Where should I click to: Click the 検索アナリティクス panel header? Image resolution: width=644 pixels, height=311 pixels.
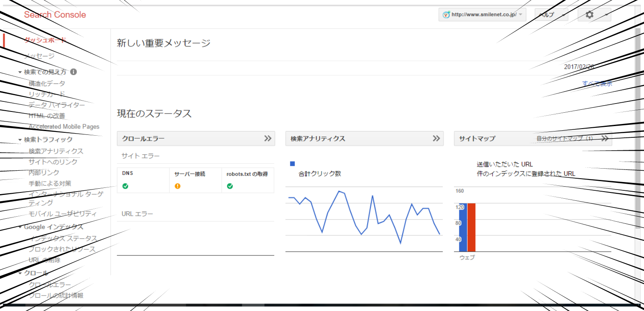[364, 139]
